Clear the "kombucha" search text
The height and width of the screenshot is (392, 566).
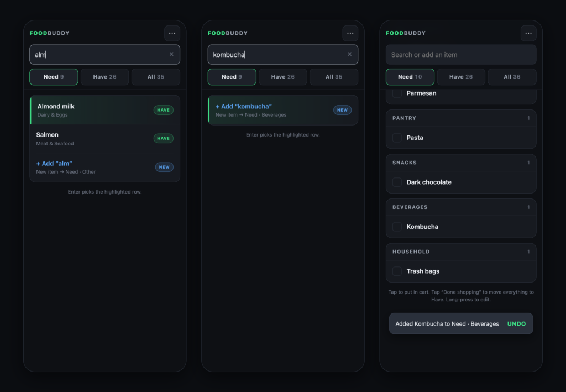(349, 54)
